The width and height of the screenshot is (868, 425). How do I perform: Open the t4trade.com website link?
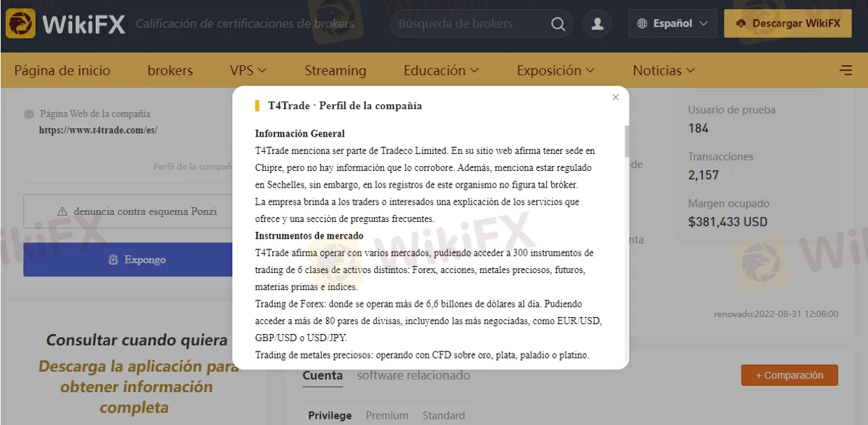coord(99,130)
